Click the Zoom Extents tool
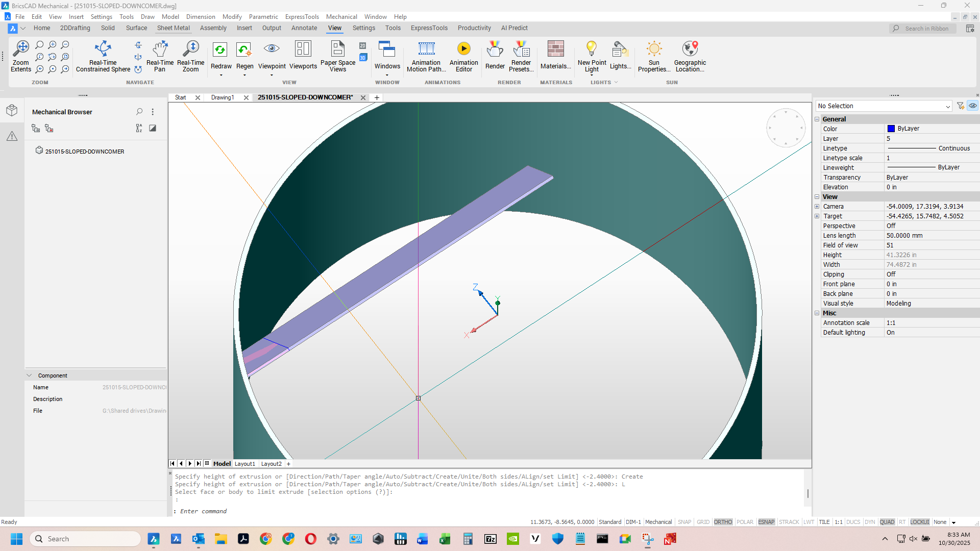 pyautogui.click(x=21, y=56)
